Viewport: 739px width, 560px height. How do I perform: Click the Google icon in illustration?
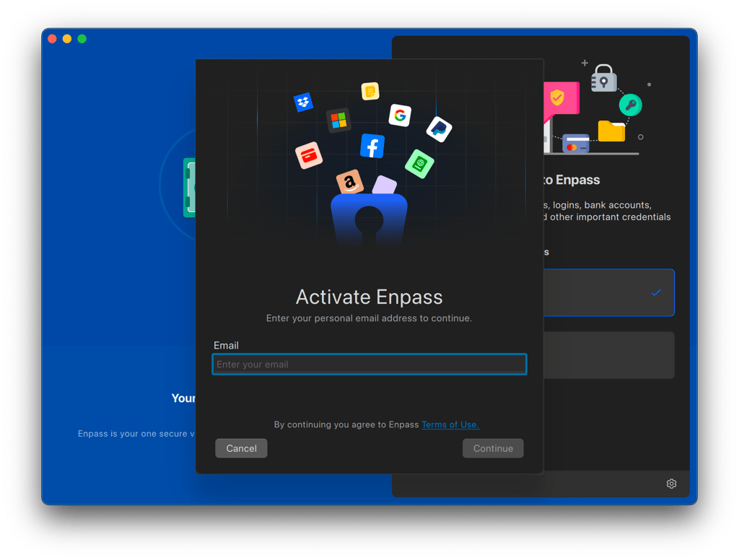(400, 115)
